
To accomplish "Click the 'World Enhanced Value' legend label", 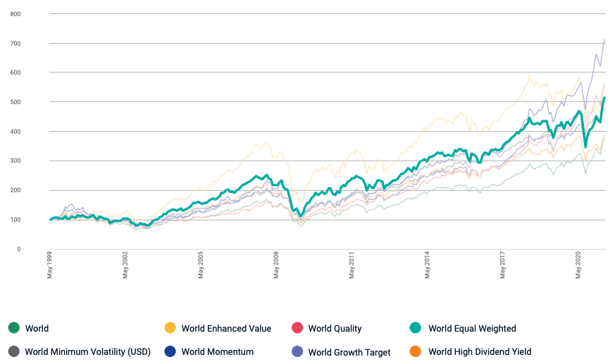I will point(226,328).
